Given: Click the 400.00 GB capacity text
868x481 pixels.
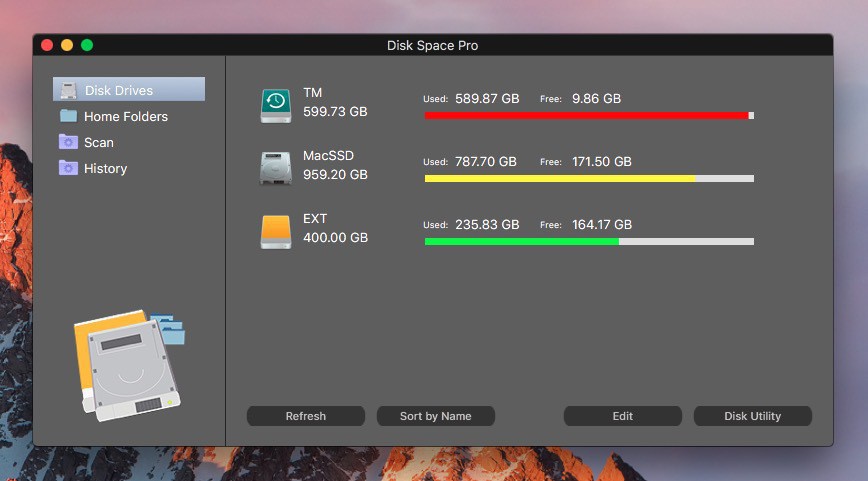Looking at the screenshot, I should click(335, 238).
